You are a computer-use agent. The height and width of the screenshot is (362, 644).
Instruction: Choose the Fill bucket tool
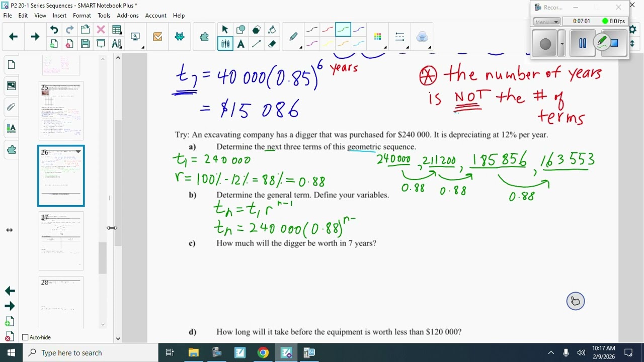[272, 30]
